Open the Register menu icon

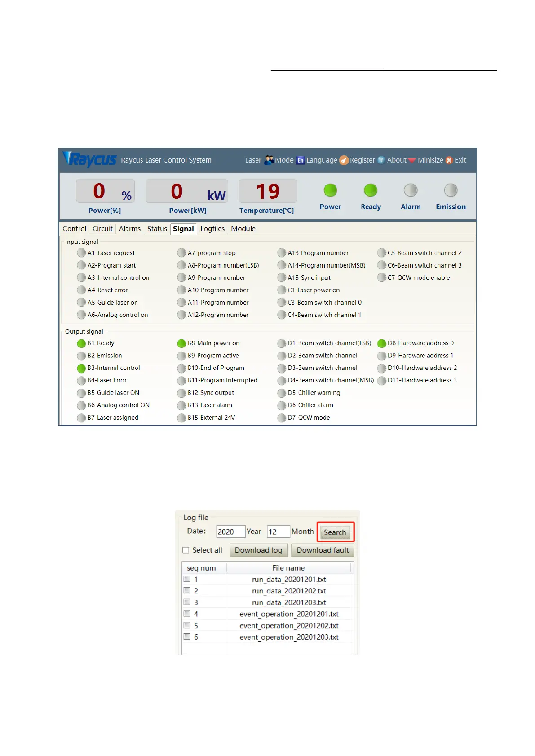pyautogui.click(x=344, y=160)
